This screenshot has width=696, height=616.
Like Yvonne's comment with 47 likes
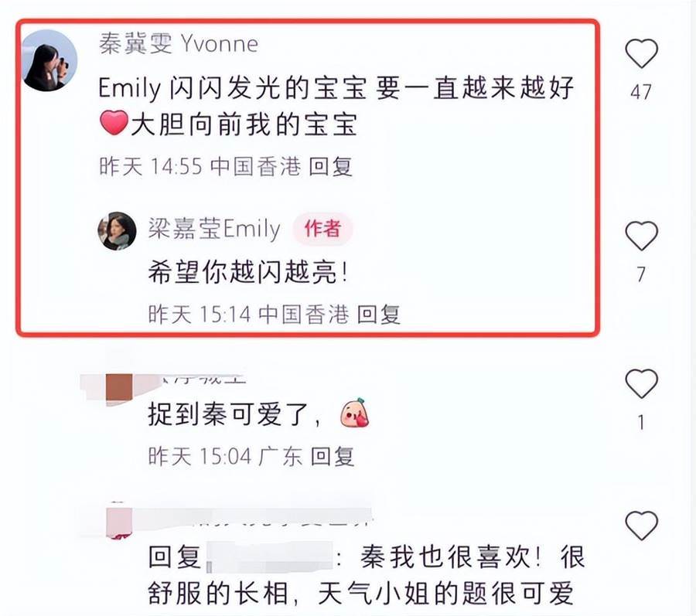point(641,53)
